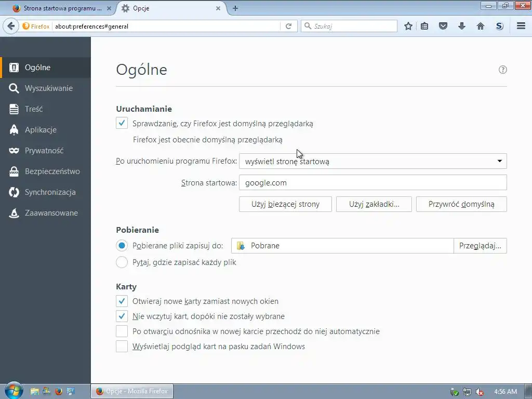Image resolution: width=532 pixels, height=399 pixels.
Task: Open the Pocket icon in toolbar
Action: 443,26
